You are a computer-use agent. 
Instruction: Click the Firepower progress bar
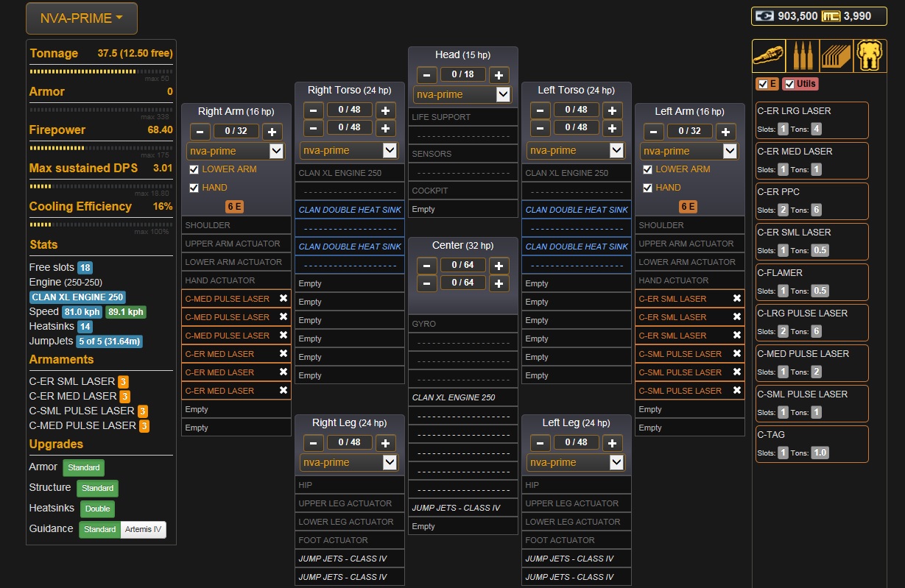[99, 149]
